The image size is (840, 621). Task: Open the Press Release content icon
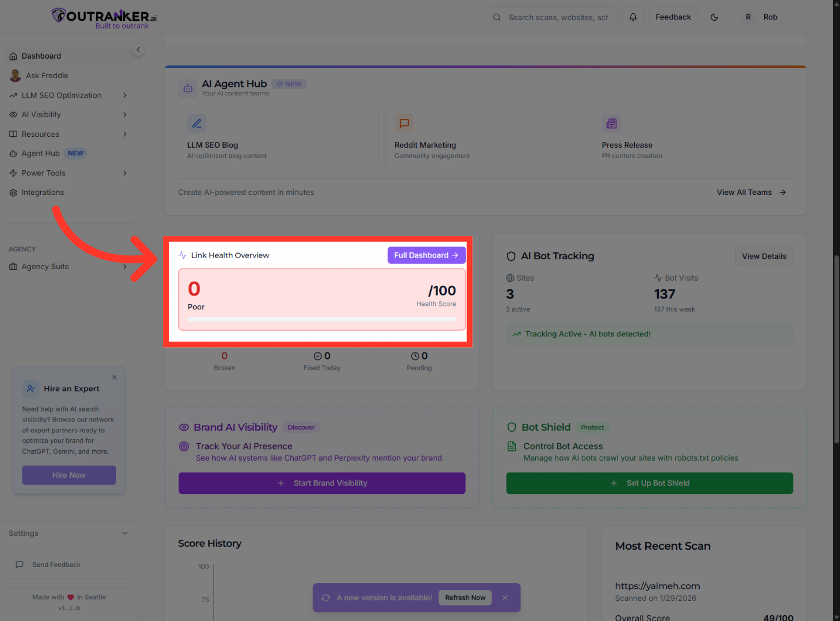click(x=611, y=123)
